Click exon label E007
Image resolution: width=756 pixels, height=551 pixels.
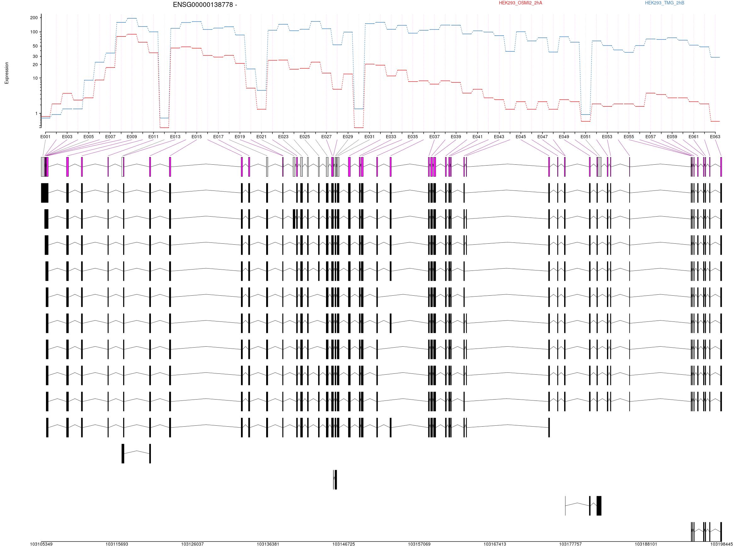coord(110,137)
